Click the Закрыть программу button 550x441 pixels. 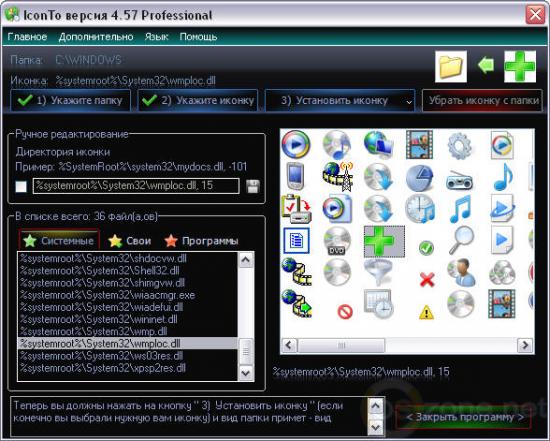click(463, 417)
